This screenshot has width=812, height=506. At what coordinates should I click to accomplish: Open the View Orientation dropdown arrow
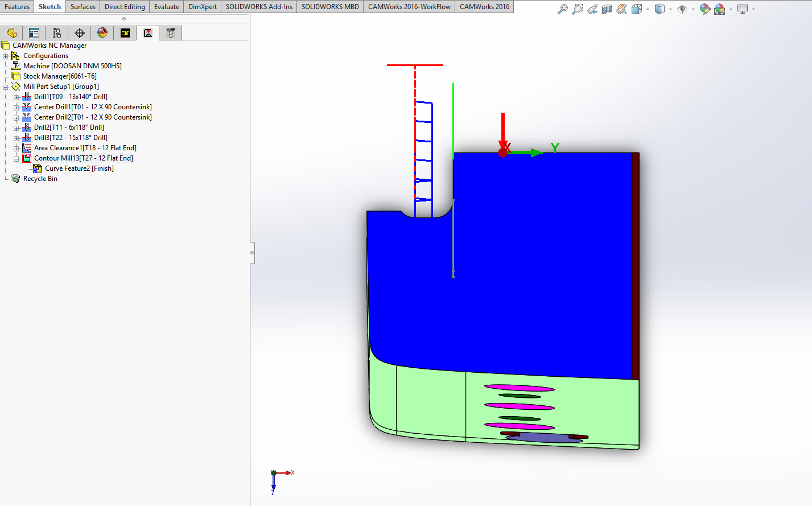(x=648, y=9)
